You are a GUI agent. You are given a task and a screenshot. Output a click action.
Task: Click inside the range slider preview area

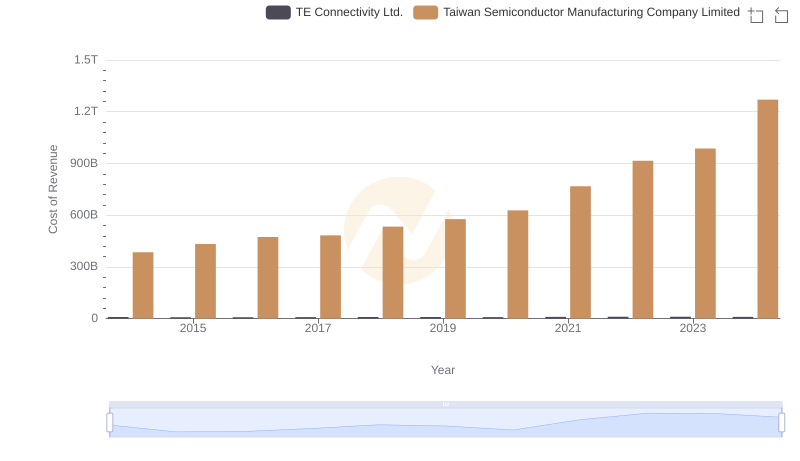coord(445,423)
